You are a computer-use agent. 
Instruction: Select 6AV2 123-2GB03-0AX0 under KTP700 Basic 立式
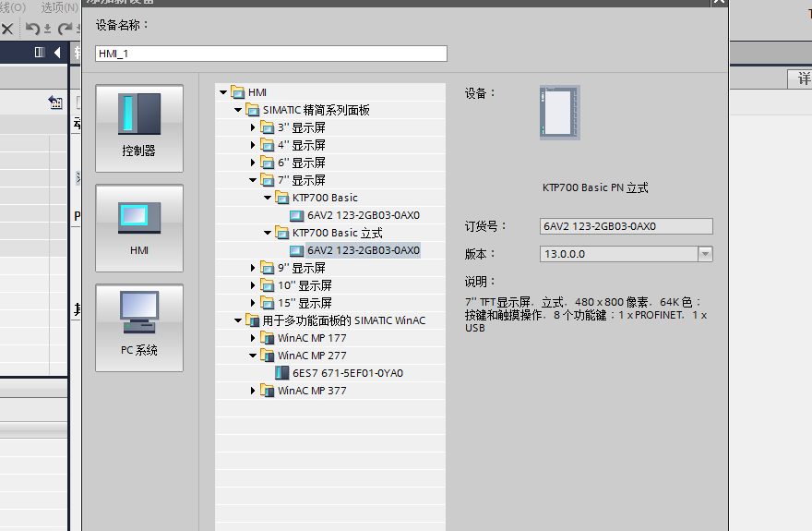(x=364, y=250)
